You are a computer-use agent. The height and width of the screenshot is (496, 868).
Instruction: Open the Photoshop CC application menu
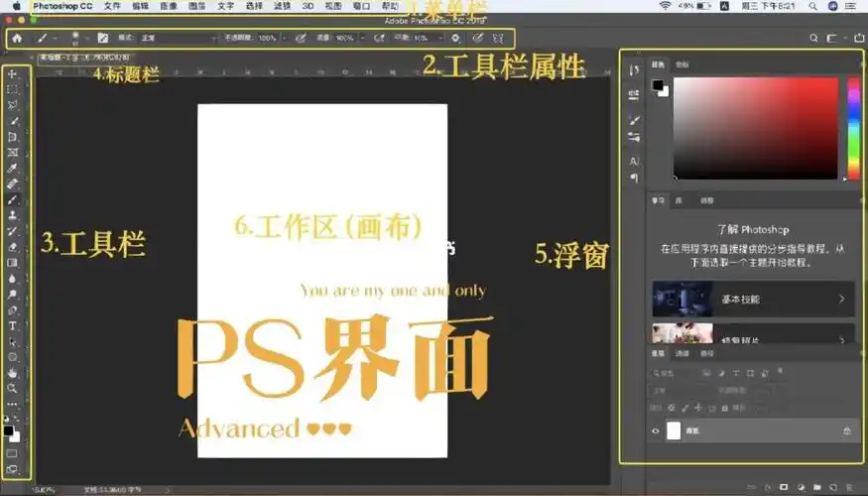click(x=62, y=6)
